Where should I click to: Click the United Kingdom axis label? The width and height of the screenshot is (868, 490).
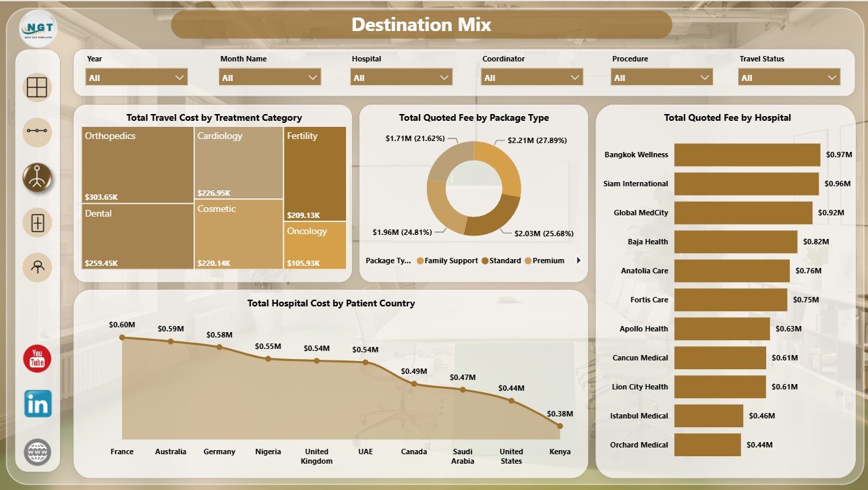316,456
